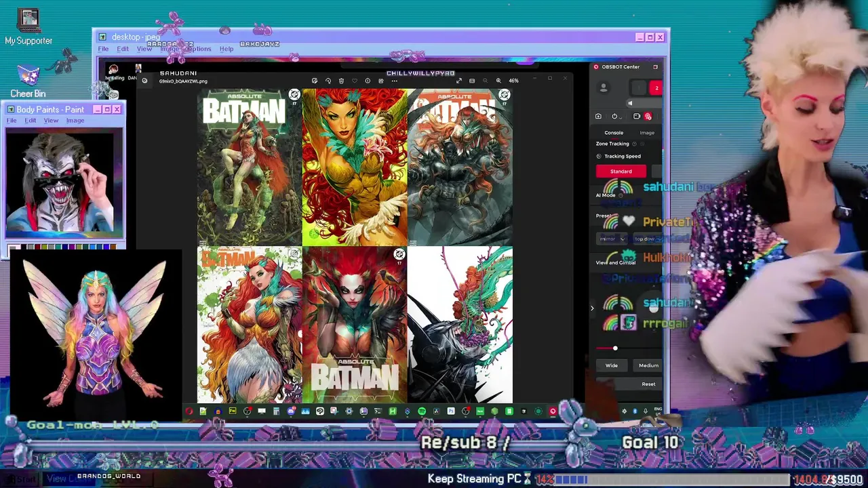Select Standard tracking speed
The height and width of the screenshot is (488, 868).
click(x=620, y=171)
